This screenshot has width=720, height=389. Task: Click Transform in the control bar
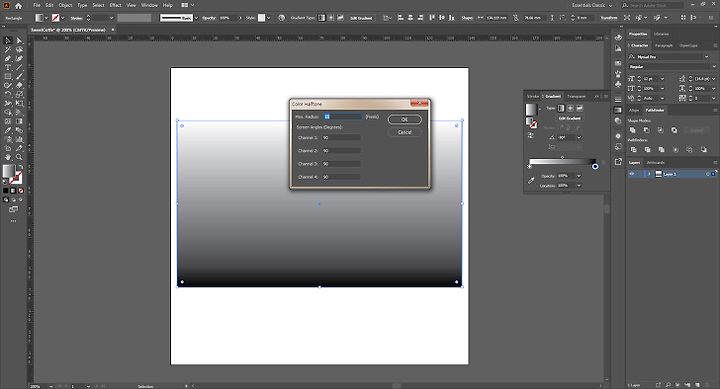click(x=609, y=18)
